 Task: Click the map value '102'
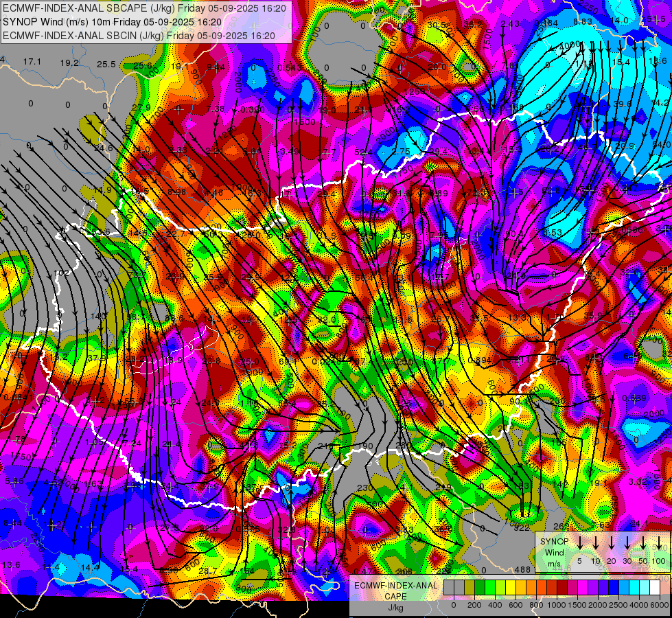tap(62, 273)
